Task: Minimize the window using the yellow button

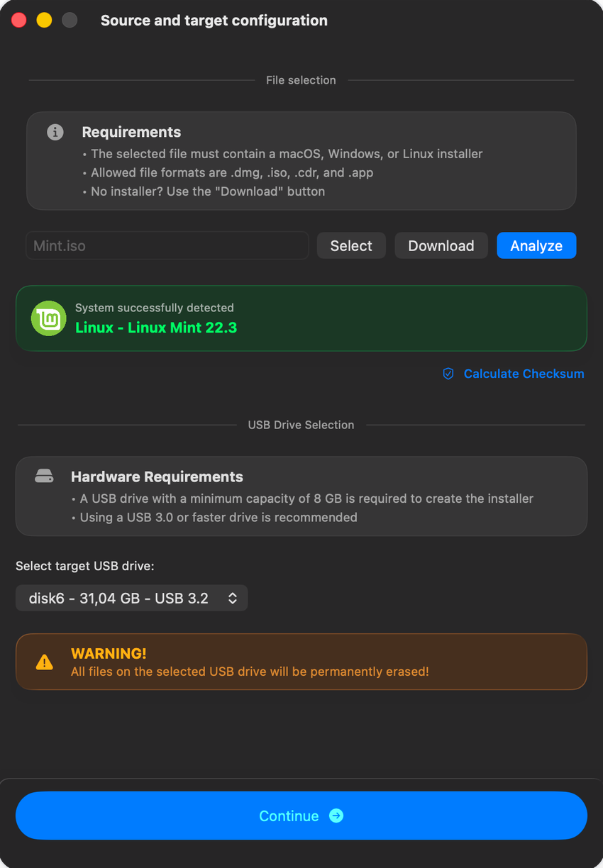Action: click(x=44, y=21)
